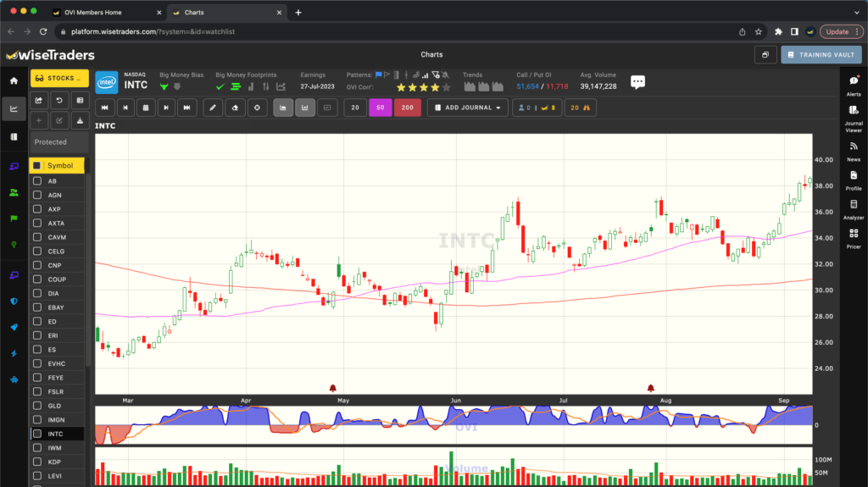Click the WiseTraders logo

[x=50, y=55]
